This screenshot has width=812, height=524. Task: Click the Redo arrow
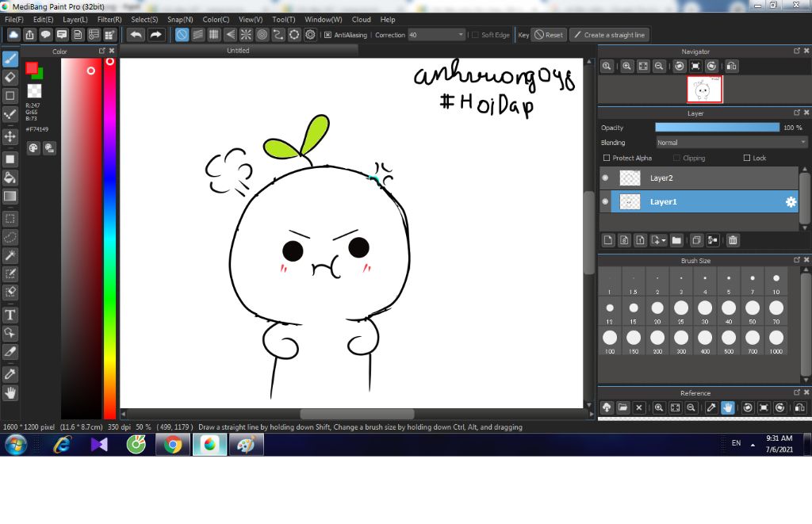point(155,35)
